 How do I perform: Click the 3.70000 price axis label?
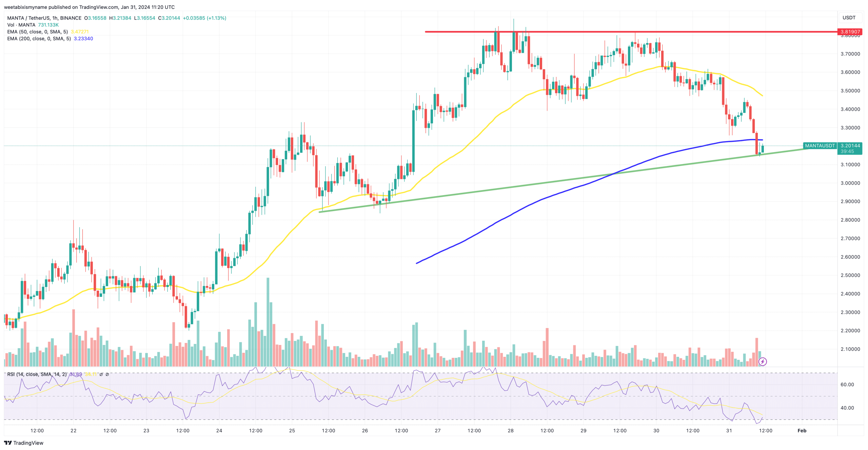pos(850,54)
